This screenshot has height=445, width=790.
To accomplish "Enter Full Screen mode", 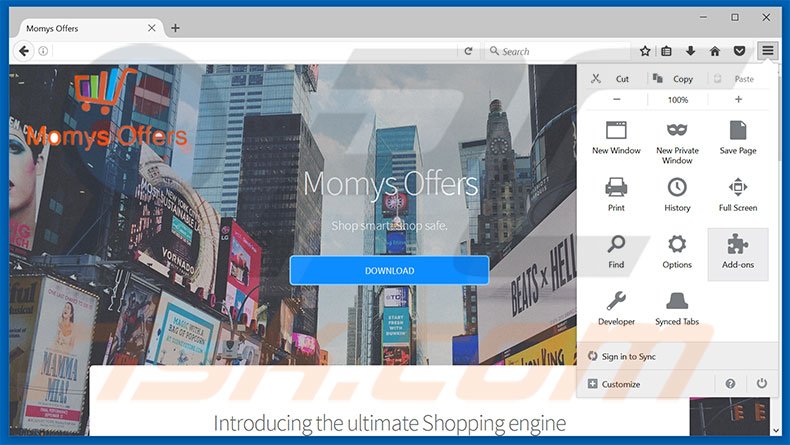I will point(738,195).
